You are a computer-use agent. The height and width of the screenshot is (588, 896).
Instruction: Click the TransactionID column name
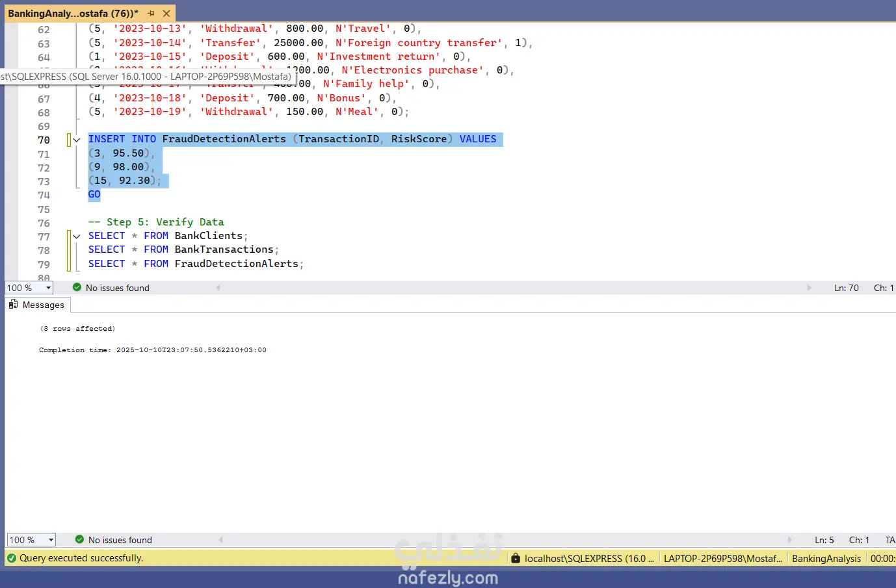click(x=339, y=139)
